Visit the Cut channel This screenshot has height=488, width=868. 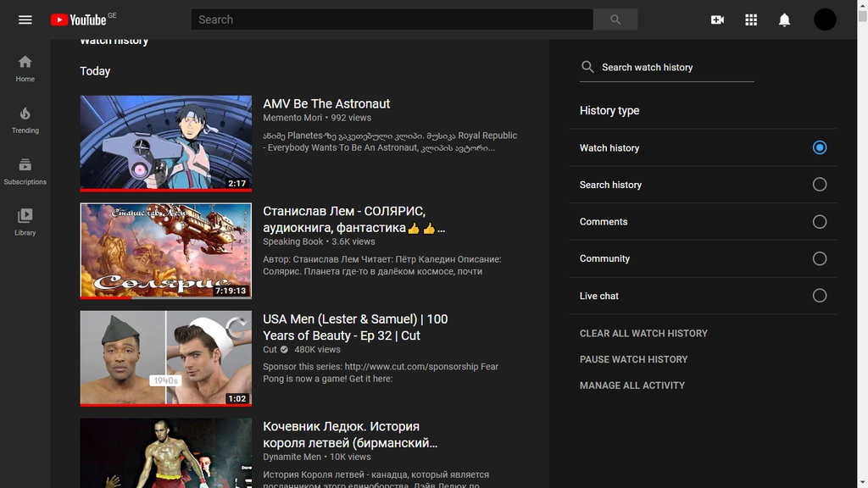270,350
